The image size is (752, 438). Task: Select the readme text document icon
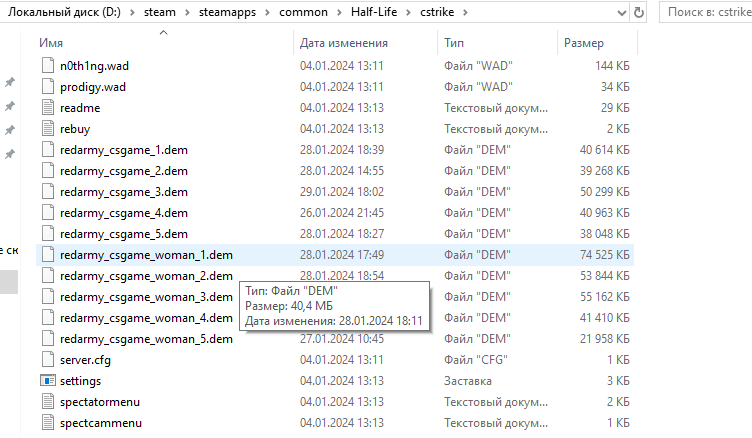[48, 108]
